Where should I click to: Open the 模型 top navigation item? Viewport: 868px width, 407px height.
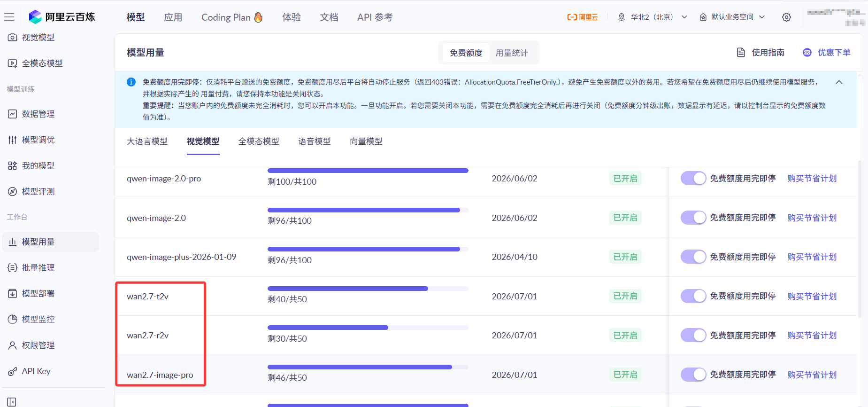pos(136,17)
